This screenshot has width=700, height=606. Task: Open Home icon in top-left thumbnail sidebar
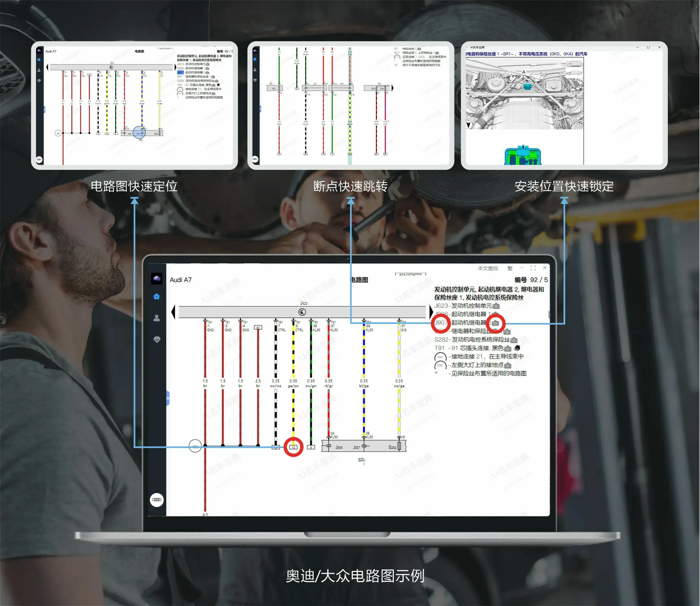tap(39, 60)
